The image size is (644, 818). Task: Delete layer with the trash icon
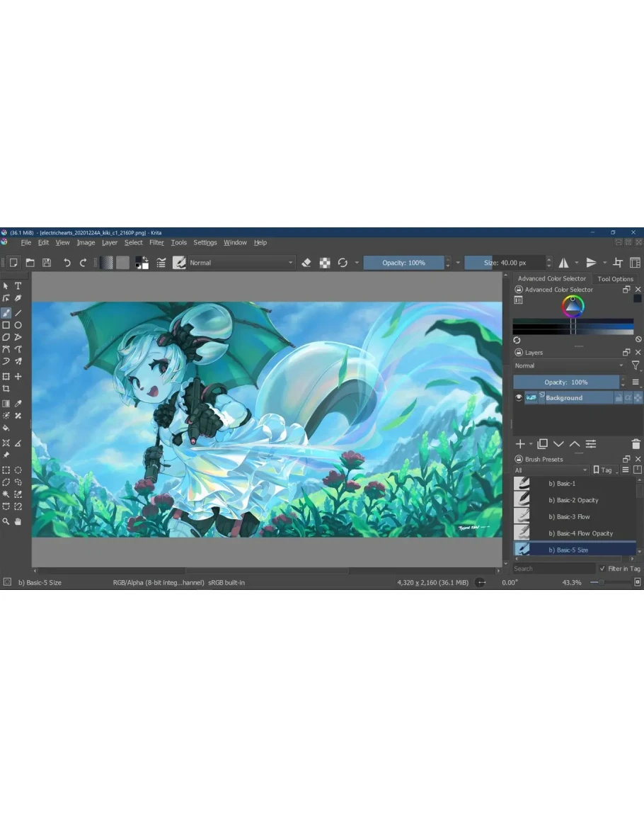point(636,444)
